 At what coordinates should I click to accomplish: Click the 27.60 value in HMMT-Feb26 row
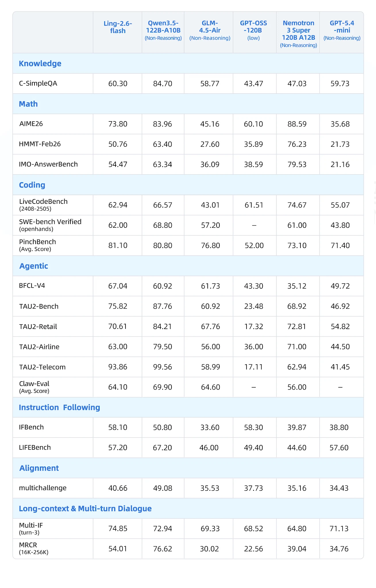[210, 144]
